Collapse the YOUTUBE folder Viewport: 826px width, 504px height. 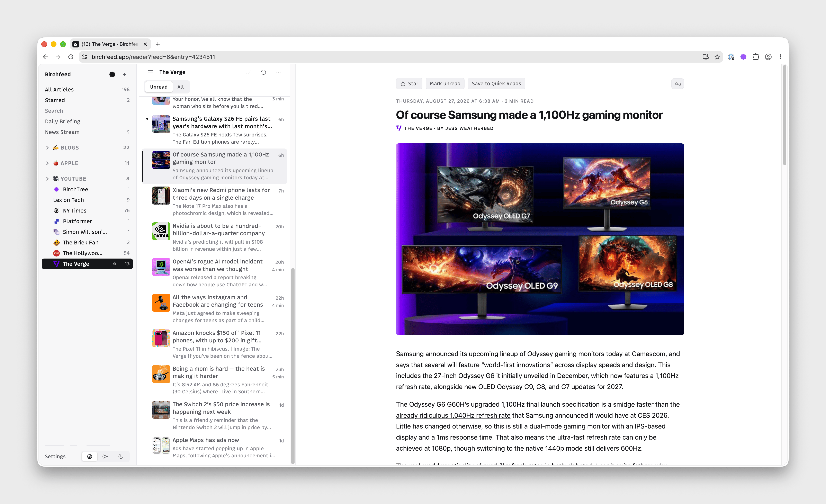click(47, 179)
